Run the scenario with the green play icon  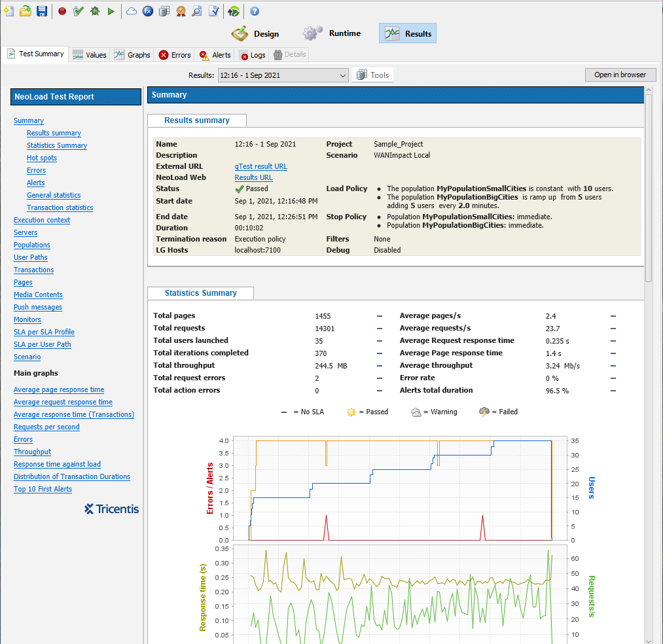(x=111, y=11)
